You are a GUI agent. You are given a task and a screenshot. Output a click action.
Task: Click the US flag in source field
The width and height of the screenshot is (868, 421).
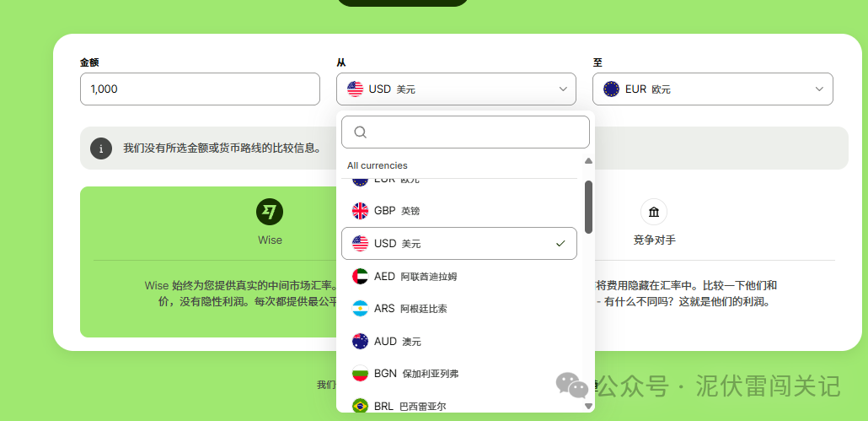[355, 89]
